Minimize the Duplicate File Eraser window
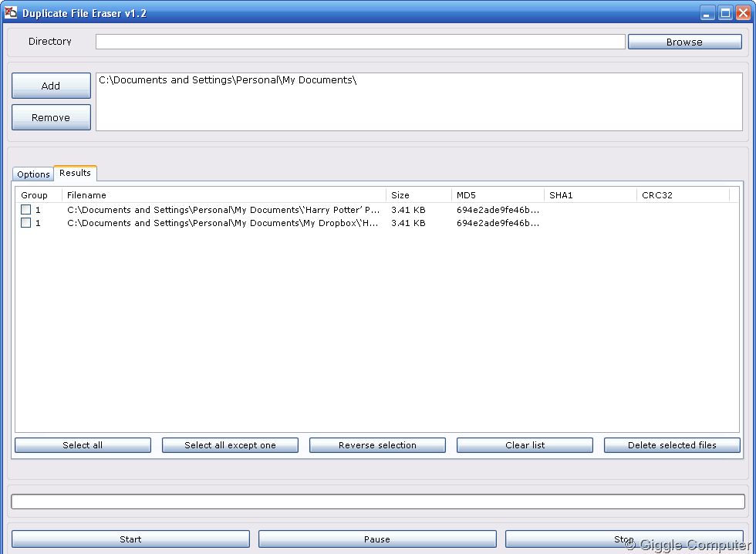The image size is (756, 554). coord(707,13)
